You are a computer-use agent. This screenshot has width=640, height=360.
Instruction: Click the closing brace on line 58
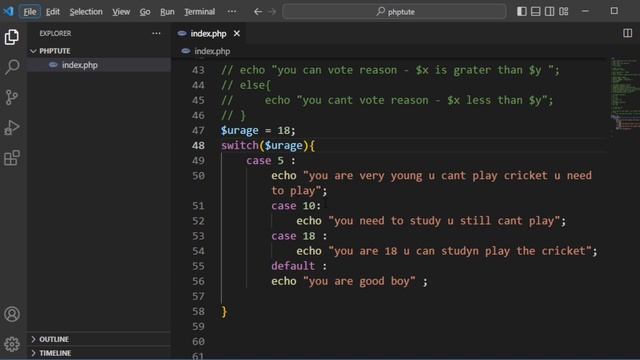[x=224, y=312]
